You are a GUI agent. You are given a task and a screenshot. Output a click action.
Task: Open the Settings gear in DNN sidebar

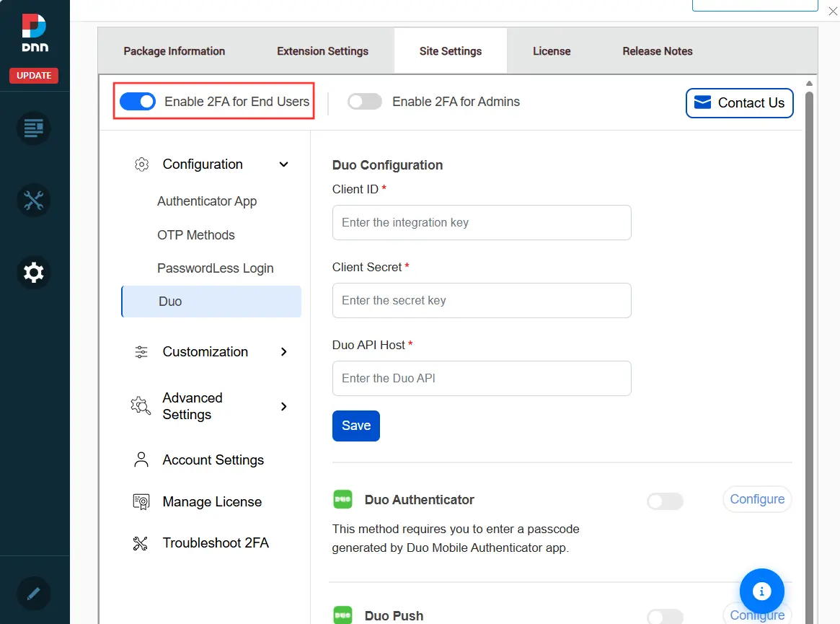33,273
